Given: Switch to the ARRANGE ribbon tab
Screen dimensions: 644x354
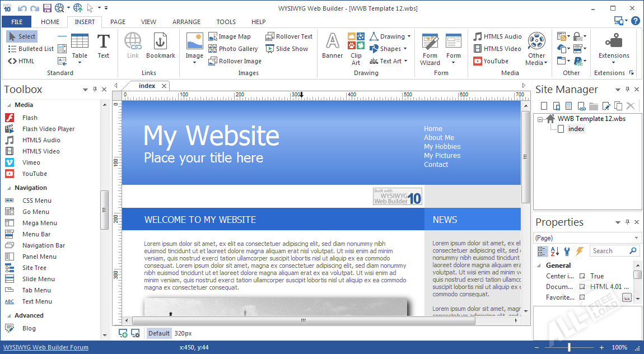Looking at the screenshot, I should tap(186, 22).
